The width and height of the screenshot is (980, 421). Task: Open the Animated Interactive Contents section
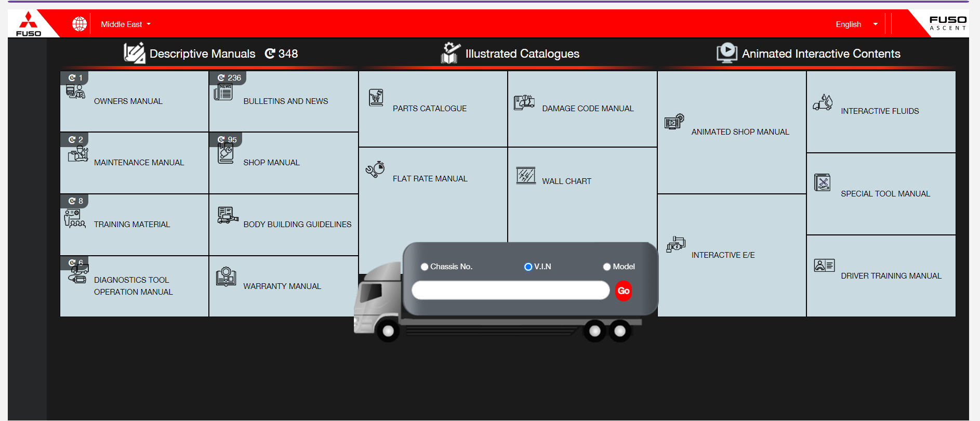(821, 54)
